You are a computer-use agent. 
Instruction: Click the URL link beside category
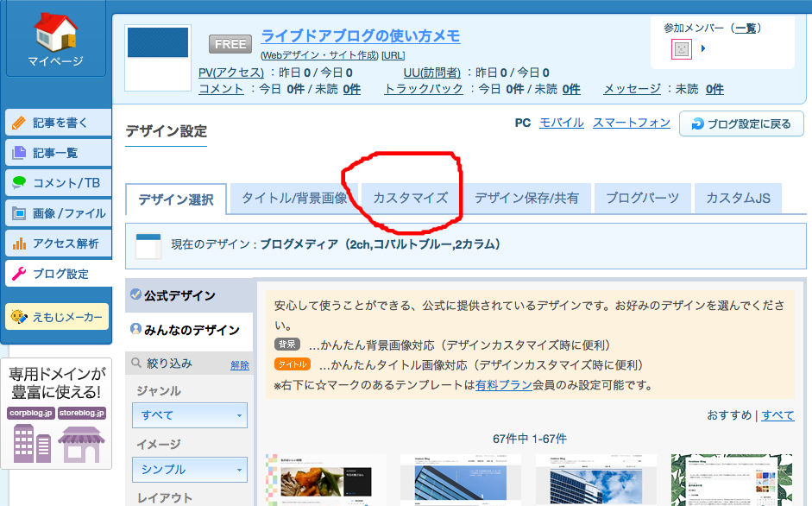tap(393, 55)
